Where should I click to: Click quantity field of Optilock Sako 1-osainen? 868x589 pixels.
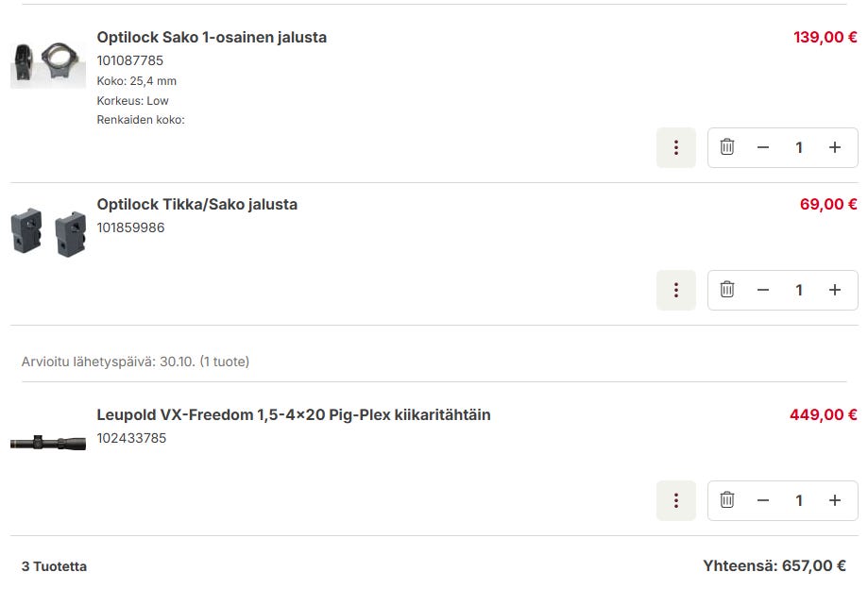click(x=799, y=147)
